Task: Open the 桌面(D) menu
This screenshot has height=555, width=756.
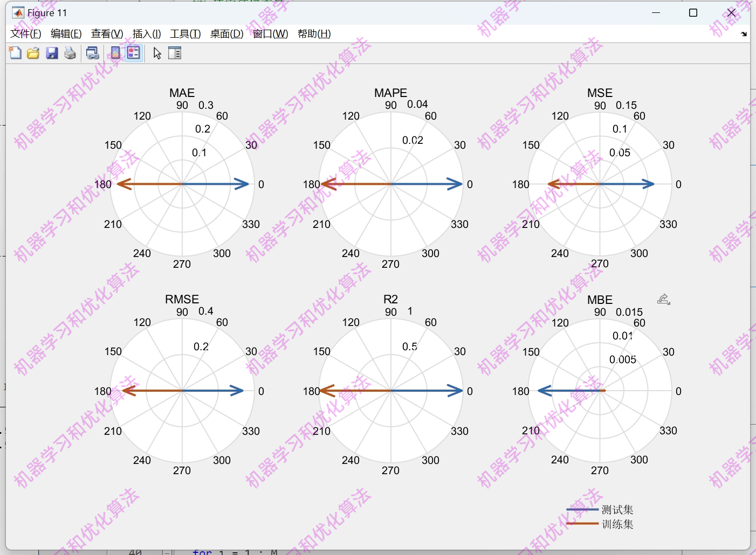Action: pos(227,33)
